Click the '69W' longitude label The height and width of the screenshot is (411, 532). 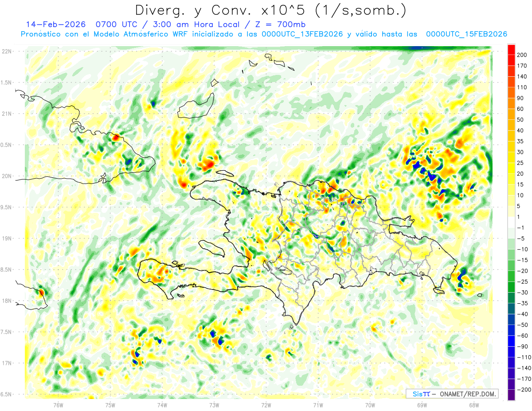422,404
